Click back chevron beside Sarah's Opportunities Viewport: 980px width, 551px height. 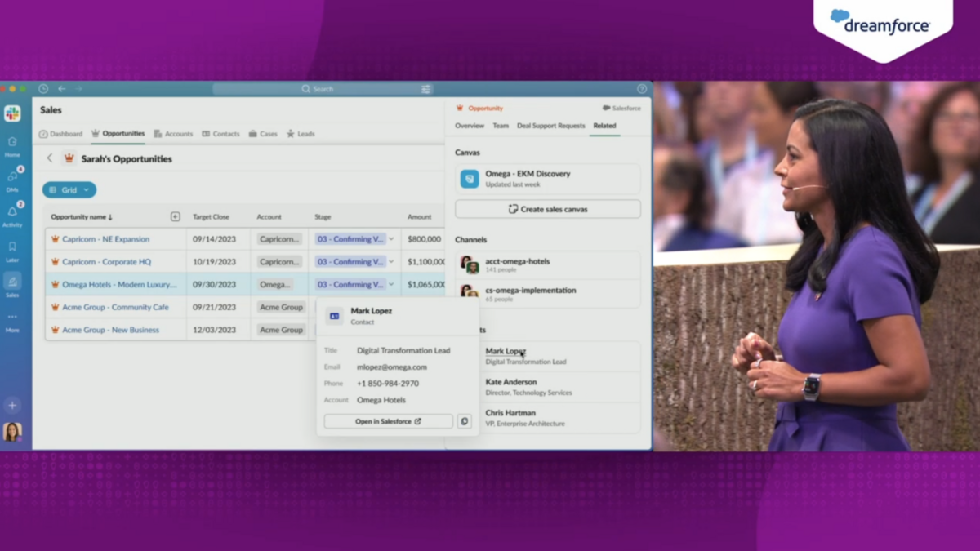pyautogui.click(x=49, y=158)
